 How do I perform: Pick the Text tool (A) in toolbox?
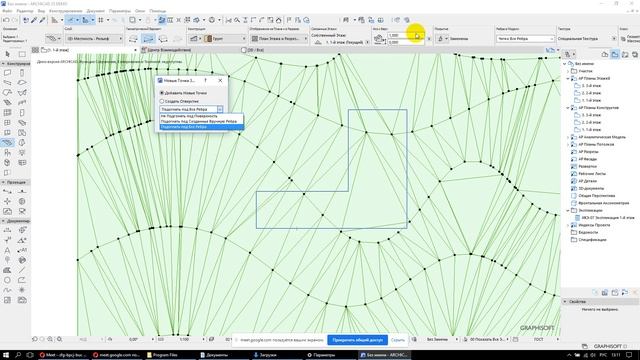tap(7, 250)
